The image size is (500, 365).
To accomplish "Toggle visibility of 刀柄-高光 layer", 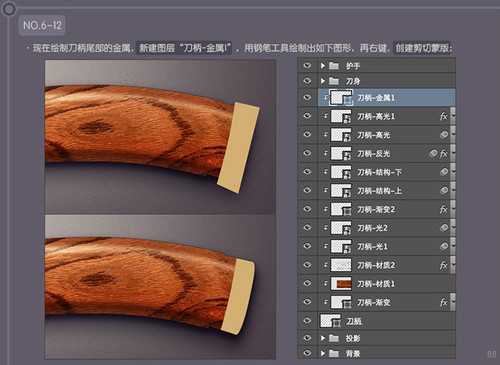I will coord(307,134).
